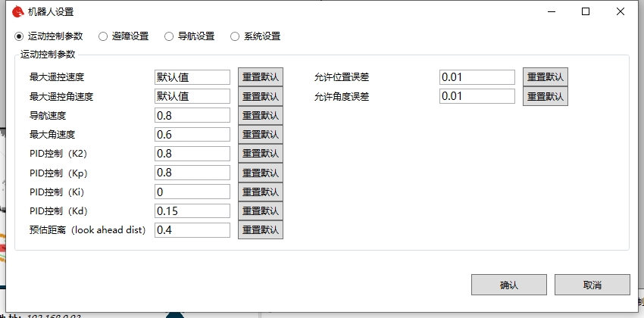Cancel the dialog with 取消 button
The width and height of the screenshot is (644, 318).
coord(592,285)
